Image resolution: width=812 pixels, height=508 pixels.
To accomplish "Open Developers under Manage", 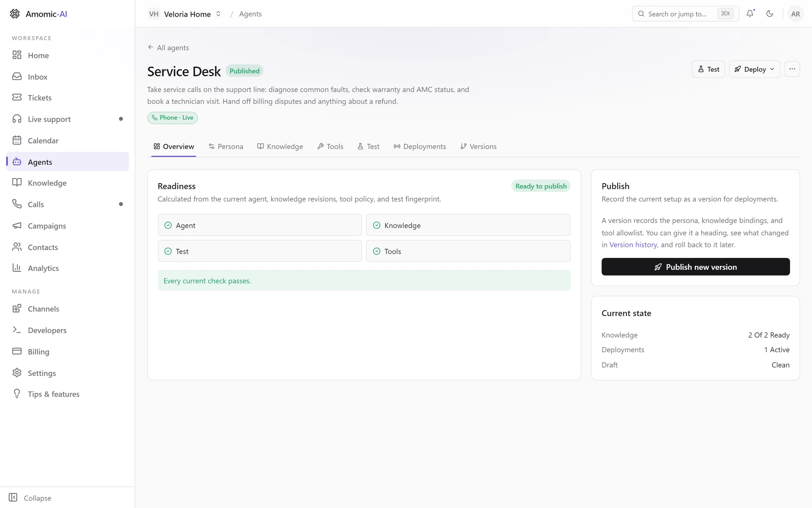I will (x=68, y=330).
